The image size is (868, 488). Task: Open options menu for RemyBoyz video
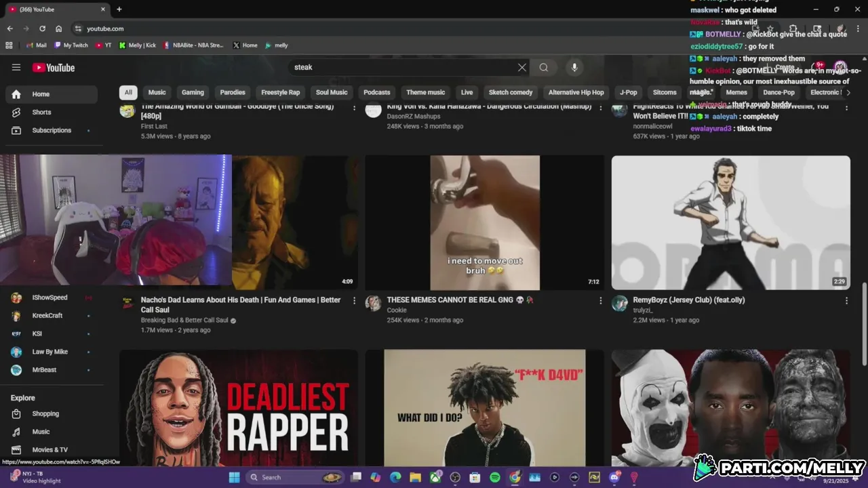pyautogui.click(x=846, y=300)
